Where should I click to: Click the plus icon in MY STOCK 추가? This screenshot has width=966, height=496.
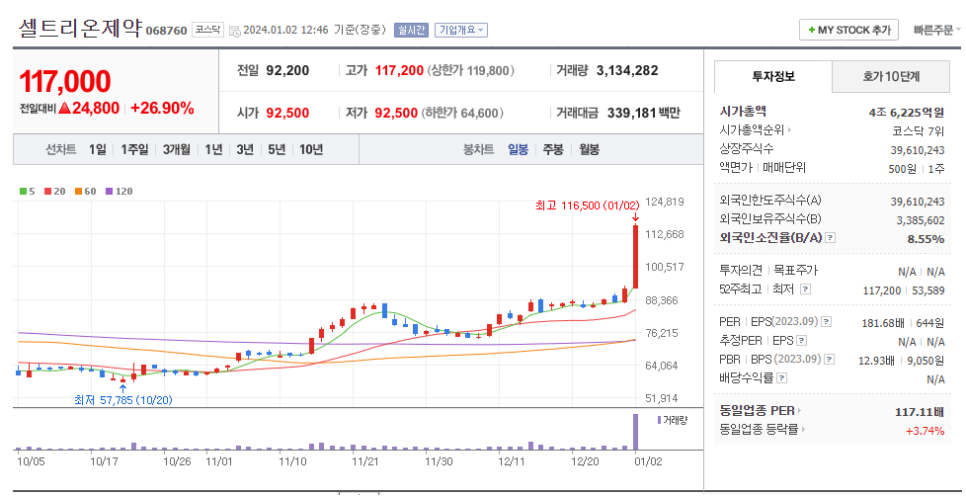(x=811, y=30)
